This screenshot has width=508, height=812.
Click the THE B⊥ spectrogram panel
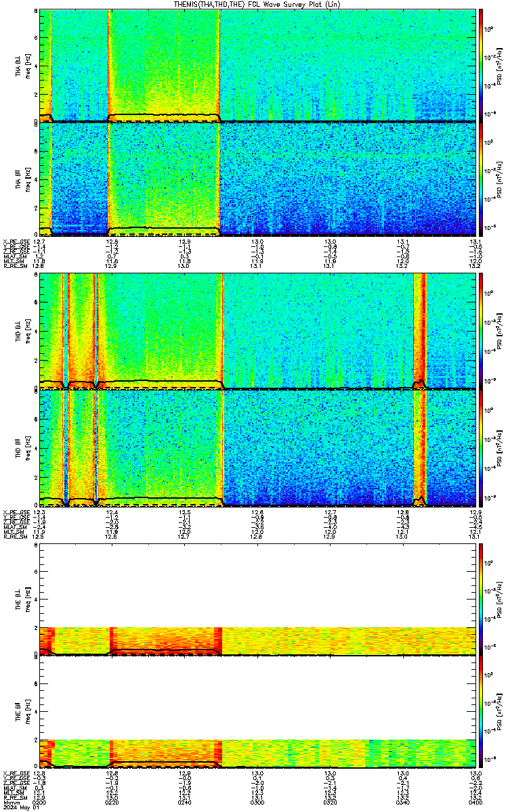pos(257,599)
